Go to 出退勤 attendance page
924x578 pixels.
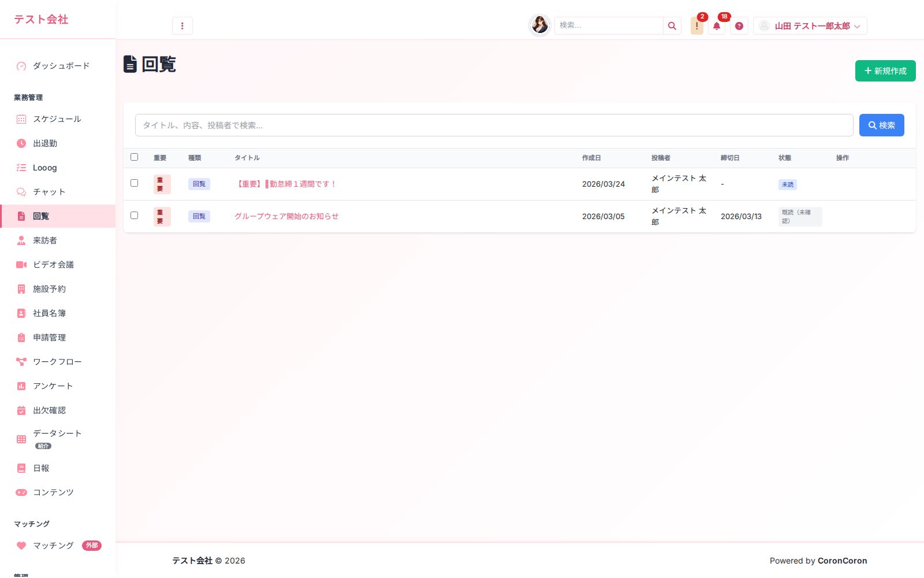point(58,143)
